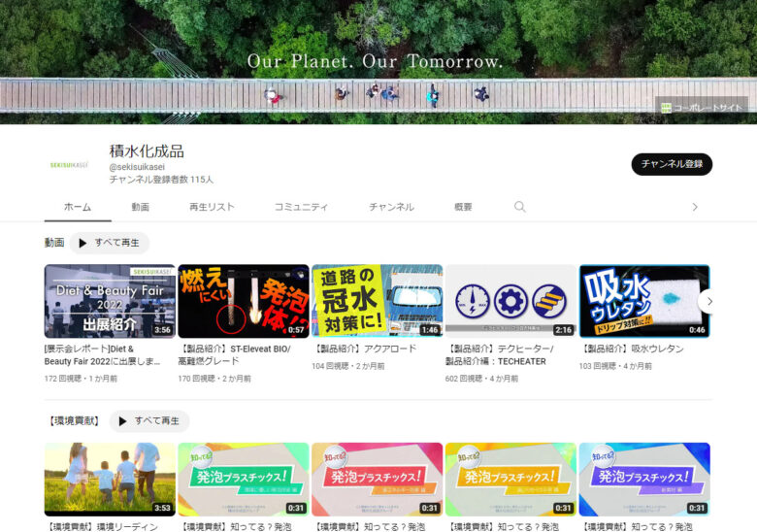The width and height of the screenshot is (757, 532).
Task: Open the 道路の冠水対策に! video thumbnail
Action: [x=378, y=301]
